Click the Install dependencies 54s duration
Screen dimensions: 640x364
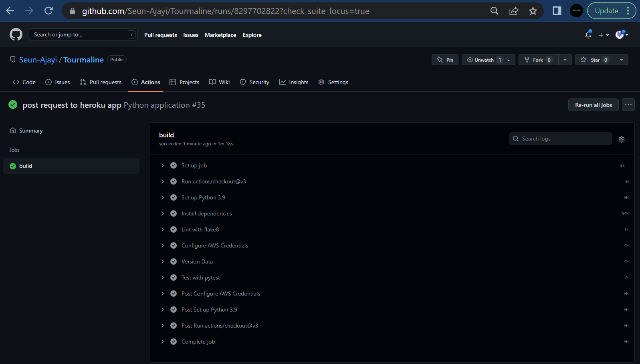click(625, 213)
